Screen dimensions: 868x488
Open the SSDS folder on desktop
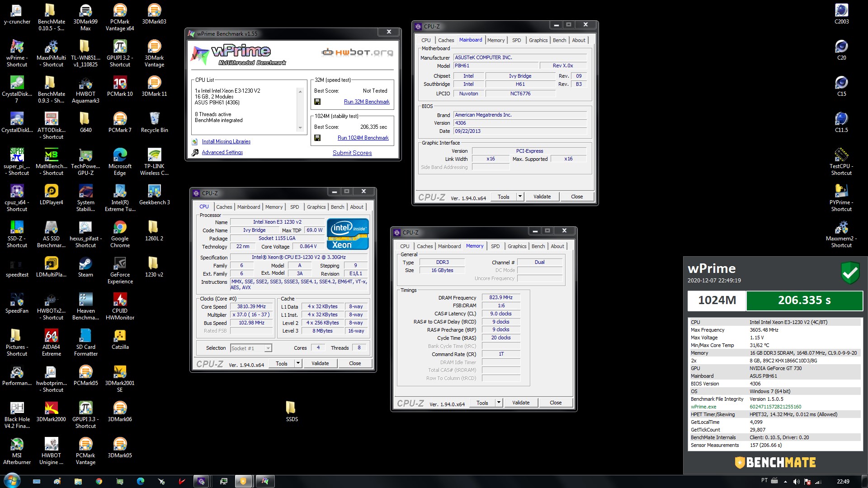[x=292, y=412]
